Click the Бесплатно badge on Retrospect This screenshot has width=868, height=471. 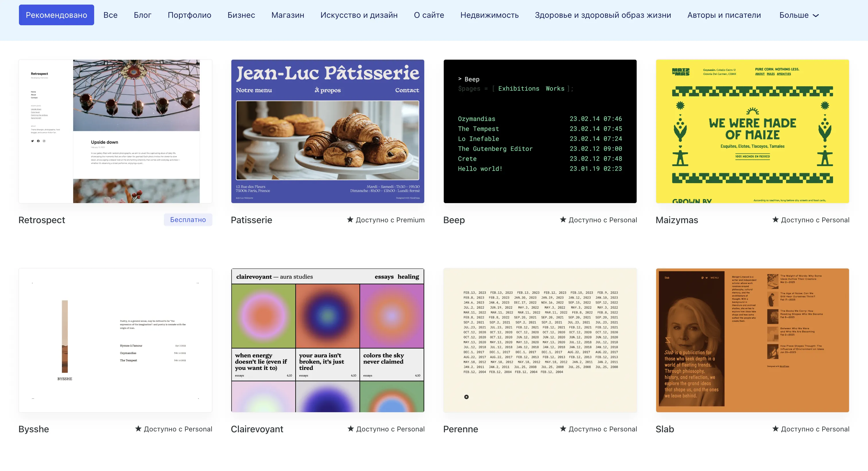pos(188,219)
